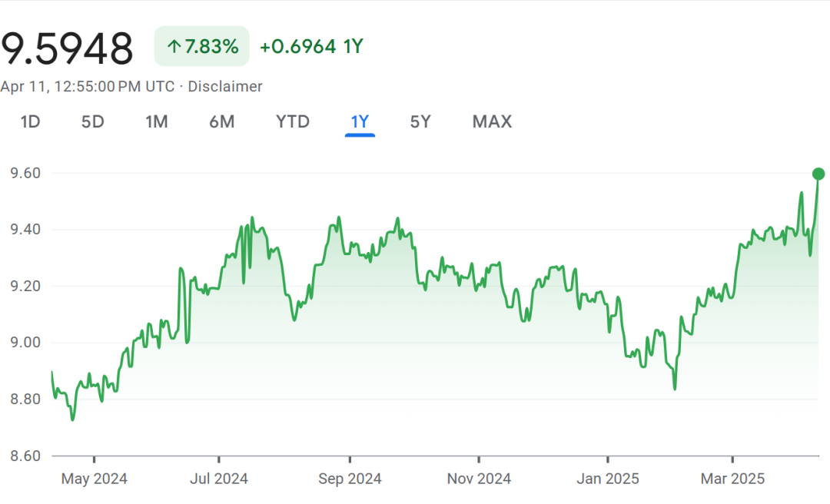Click the green 7.83% change badge
This screenshot has width=830, height=504.
tap(201, 46)
